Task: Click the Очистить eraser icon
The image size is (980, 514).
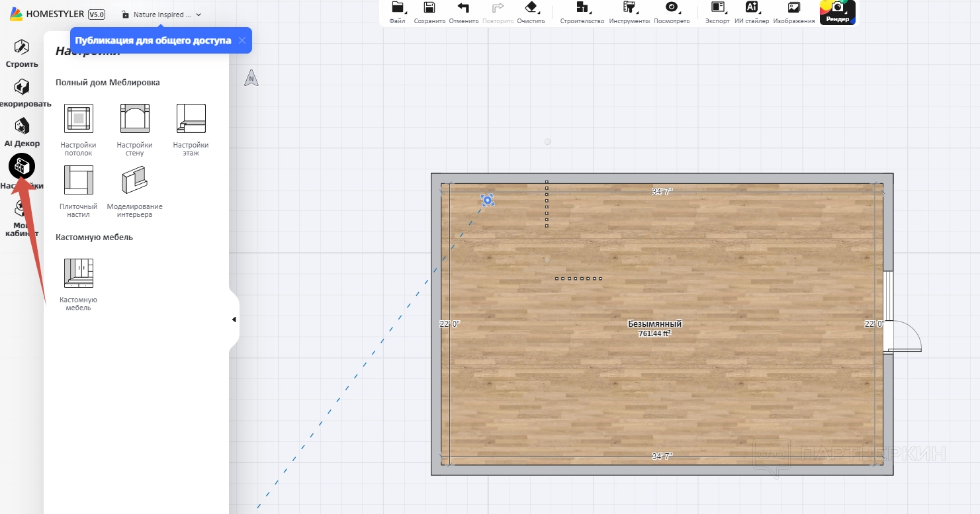Action: point(531,8)
